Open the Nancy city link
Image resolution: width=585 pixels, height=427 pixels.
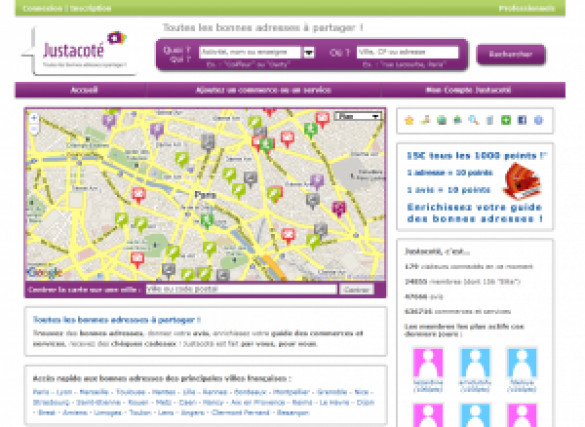(x=213, y=402)
